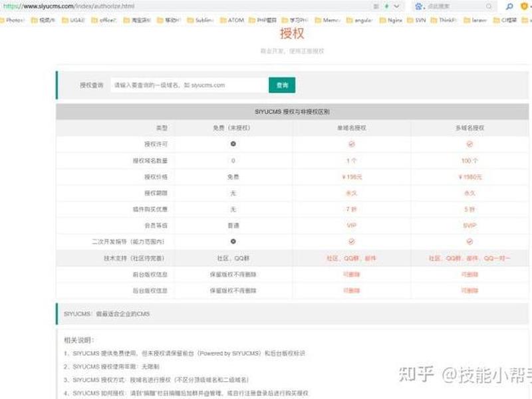Open the larave bookmark folder

pos(475,21)
